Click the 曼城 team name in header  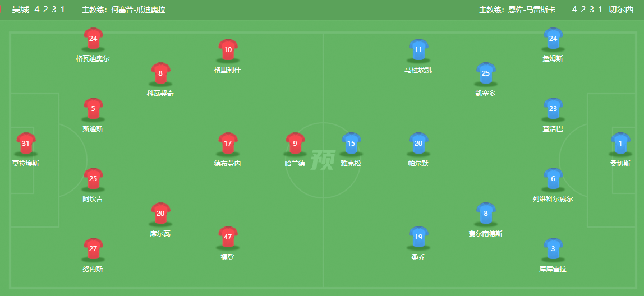21,10
